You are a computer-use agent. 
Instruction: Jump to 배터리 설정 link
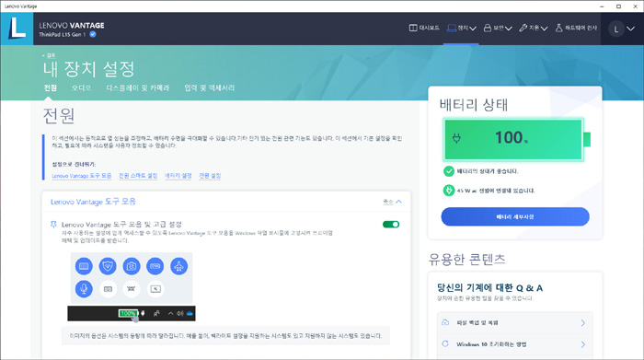(x=178, y=176)
